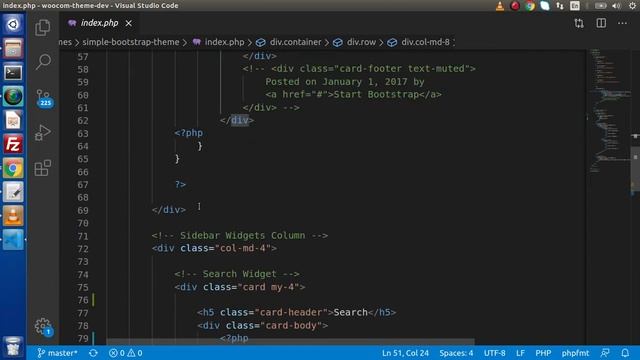Launch Files manager from Ubuntu dock
Viewport: 640px width, 360px height.
[13, 49]
